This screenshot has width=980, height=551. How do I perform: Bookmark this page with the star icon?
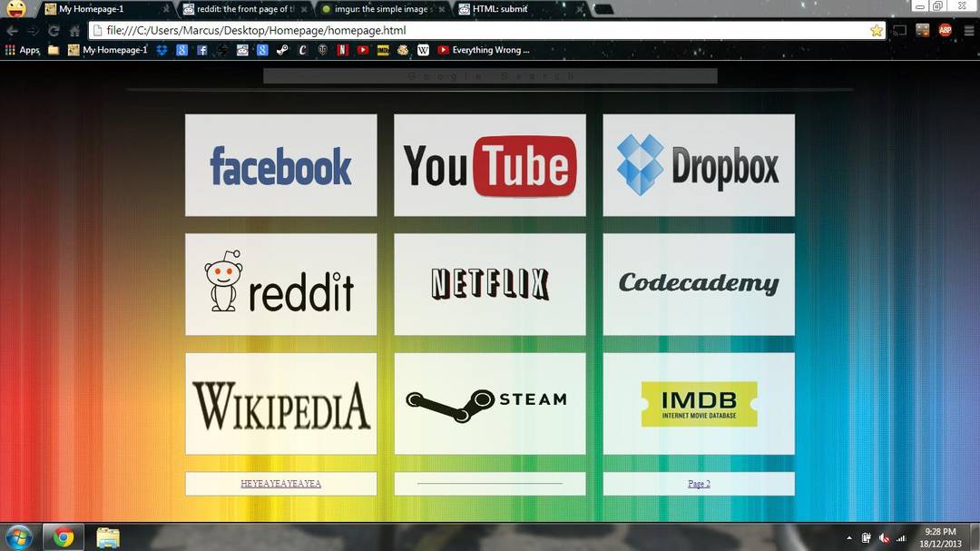click(x=877, y=30)
